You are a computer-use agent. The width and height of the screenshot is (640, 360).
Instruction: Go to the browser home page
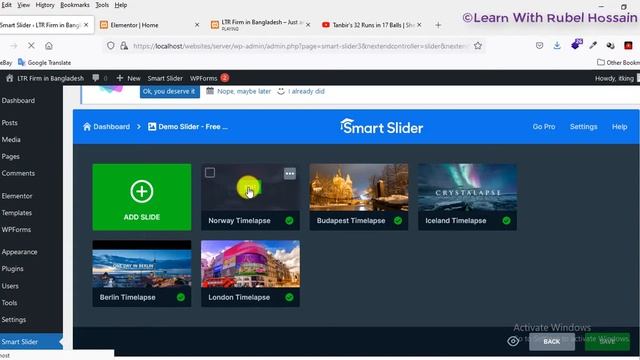(x=49, y=46)
